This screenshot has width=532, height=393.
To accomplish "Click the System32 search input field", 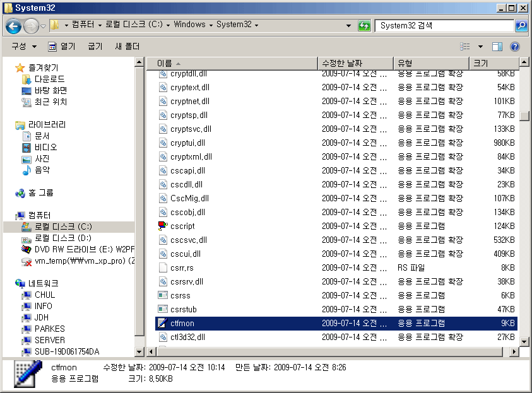I will pos(444,25).
